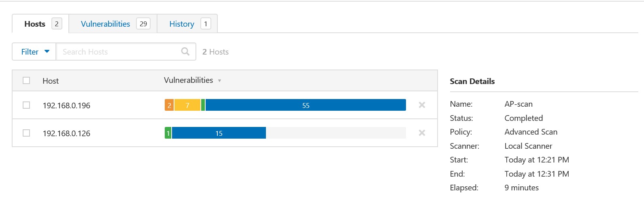This screenshot has width=644, height=213.
Task: Check the box for host 192.168.0.196
Action: point(26,105)
